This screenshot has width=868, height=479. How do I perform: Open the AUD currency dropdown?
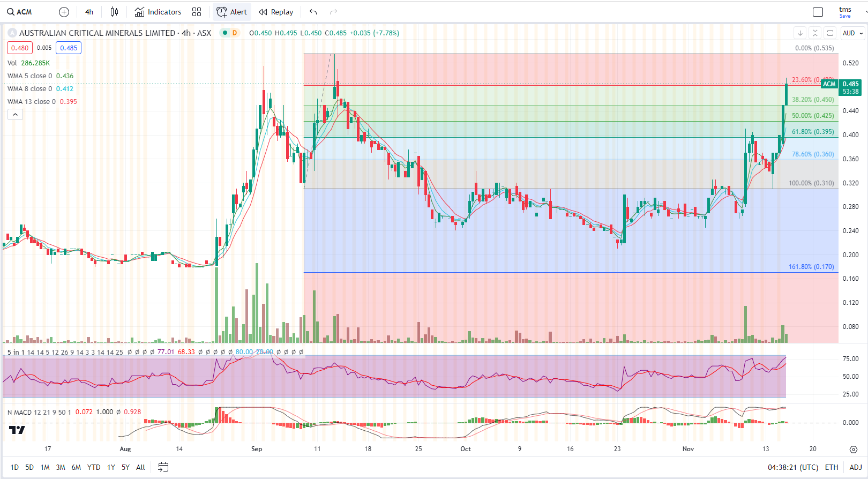click(853, 33)
